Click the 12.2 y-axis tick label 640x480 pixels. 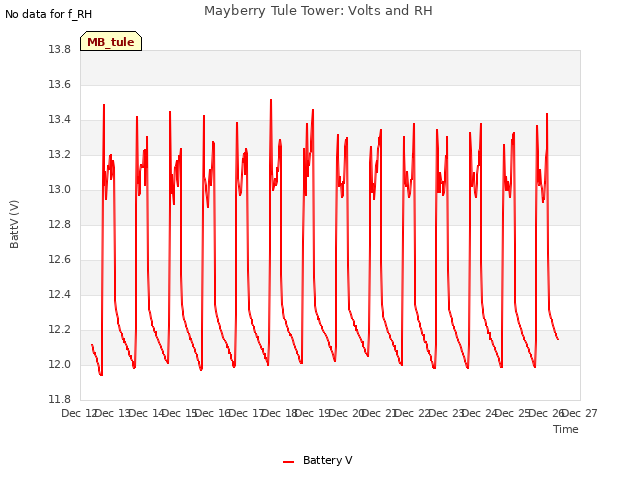[x=60, y=330]
